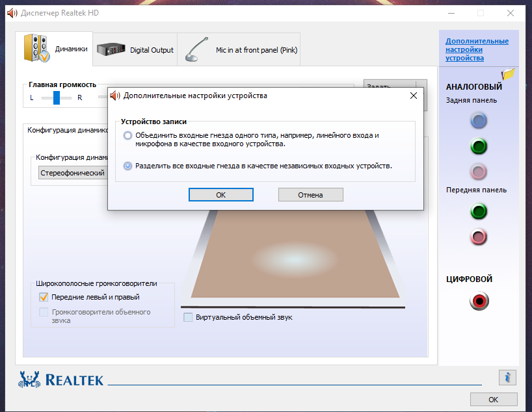The width and height of the screenshot is (532, 412).
Task: Click the pink front panel mic jack
Action: pos(479,237)
